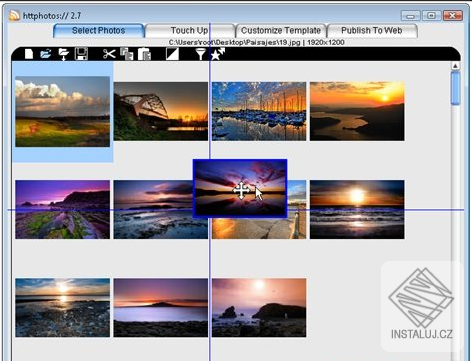Select the purple coast with mossy rocks thumbnail
472x361 pixels.
(62, 210)
